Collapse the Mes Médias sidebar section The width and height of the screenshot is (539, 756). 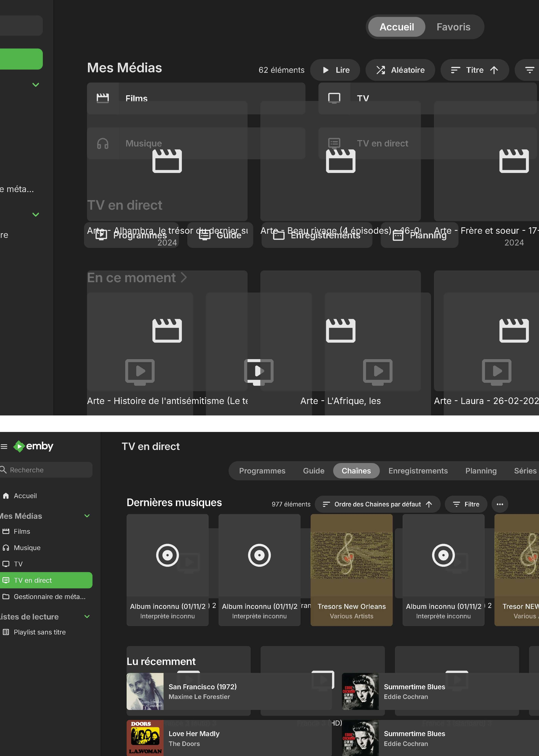pos(87,516)
